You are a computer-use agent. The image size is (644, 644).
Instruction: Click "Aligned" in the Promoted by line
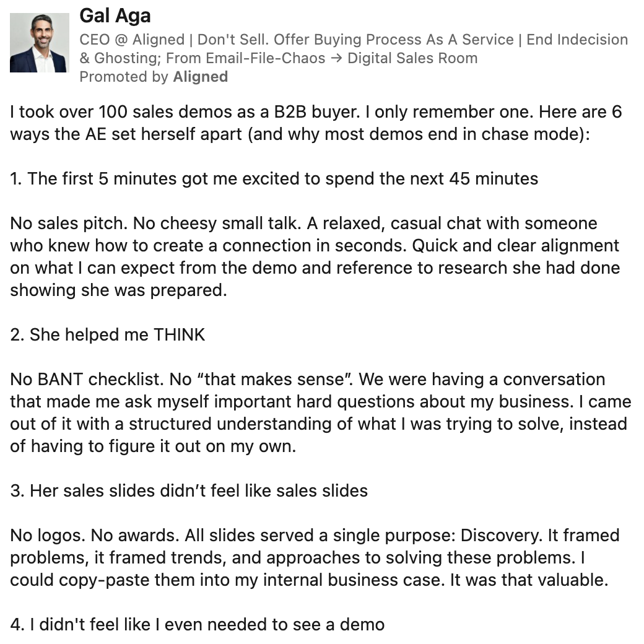tap(200, 77)
